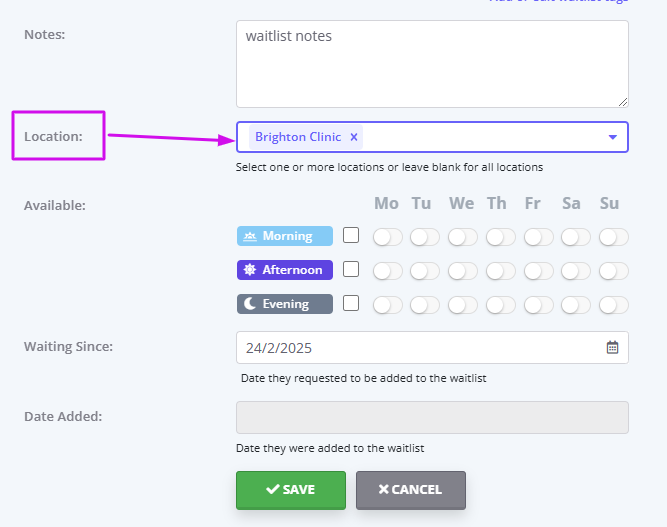This screenshot has width=667, height=527.
Task: Click the Evening availability label
Action: click(285, 304)
